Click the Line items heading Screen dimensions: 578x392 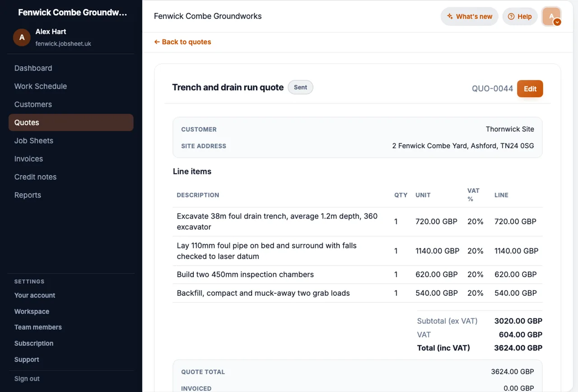[x=192, y=172]
